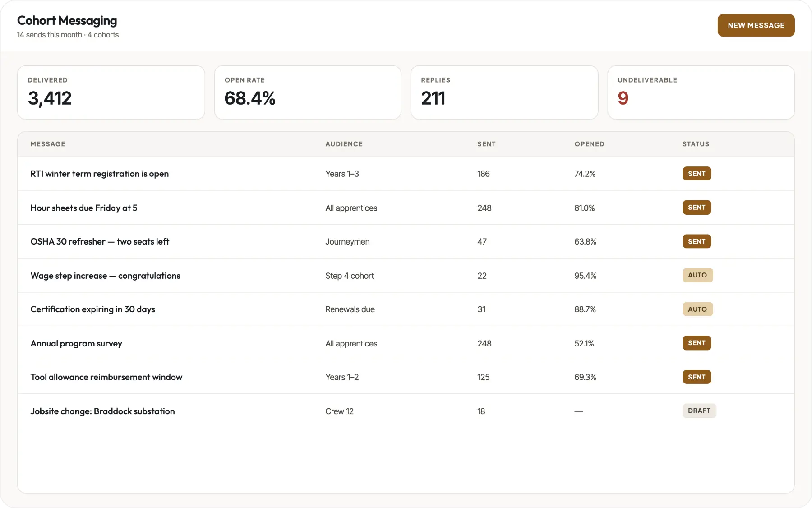Open 'RTI winter term registration is open' message
The height and width of the screenshot is (508, 812).
100,174
